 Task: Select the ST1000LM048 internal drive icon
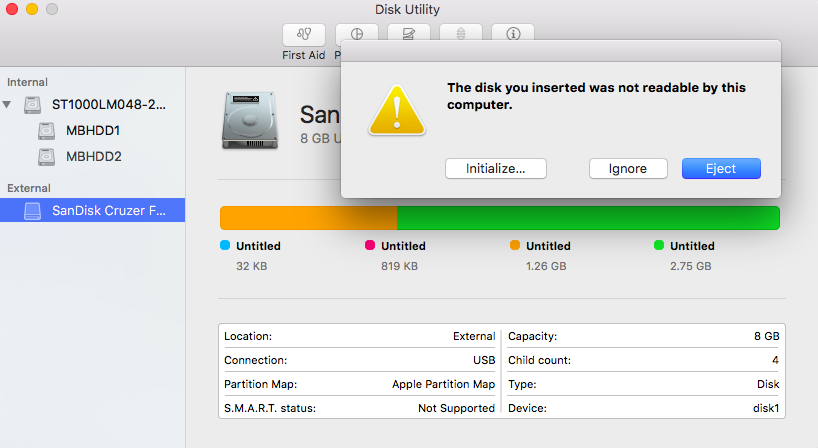pos(32,105)
